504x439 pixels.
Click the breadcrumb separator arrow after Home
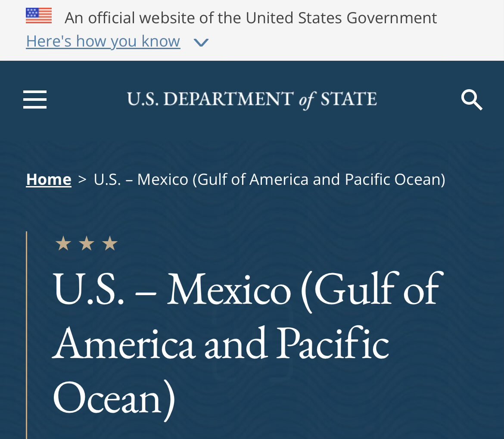82,179
